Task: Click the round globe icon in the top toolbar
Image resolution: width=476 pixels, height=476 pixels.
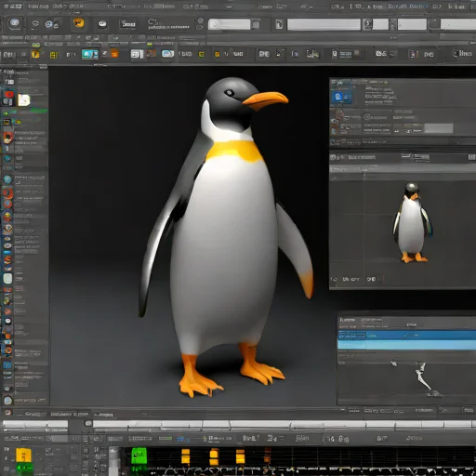Action: pyautogui.click(x=15, y=23)
